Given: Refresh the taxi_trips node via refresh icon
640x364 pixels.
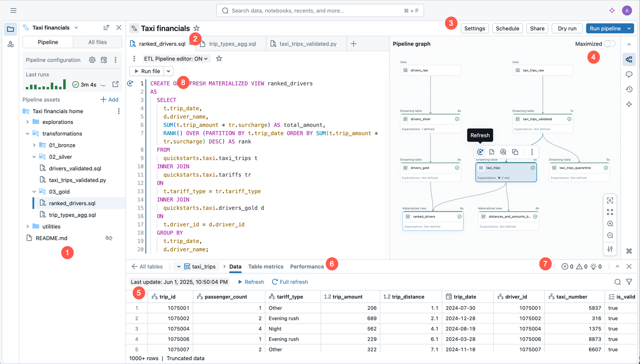Looking at the screenshot, I should point(480,152).
